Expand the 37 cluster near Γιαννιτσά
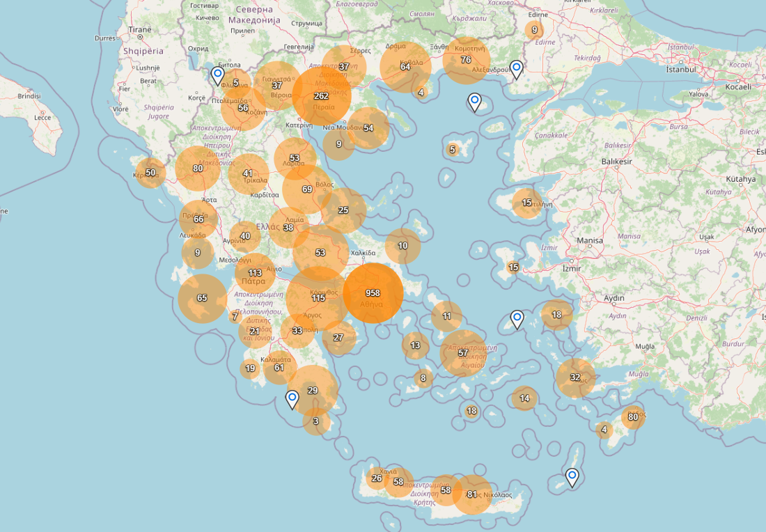Image resolution: width=766 pixels, height=532 pixels. point(277,86)
